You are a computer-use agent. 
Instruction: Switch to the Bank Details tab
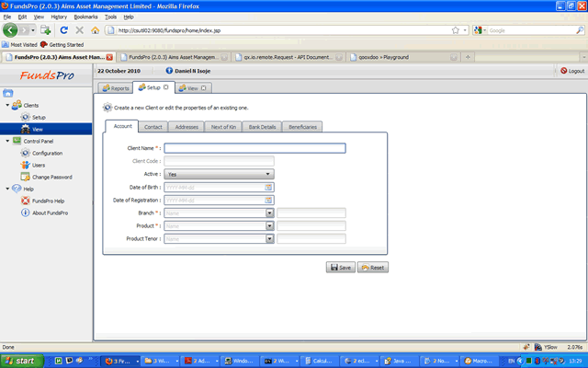pyautogui.click(x=262, y=126)
